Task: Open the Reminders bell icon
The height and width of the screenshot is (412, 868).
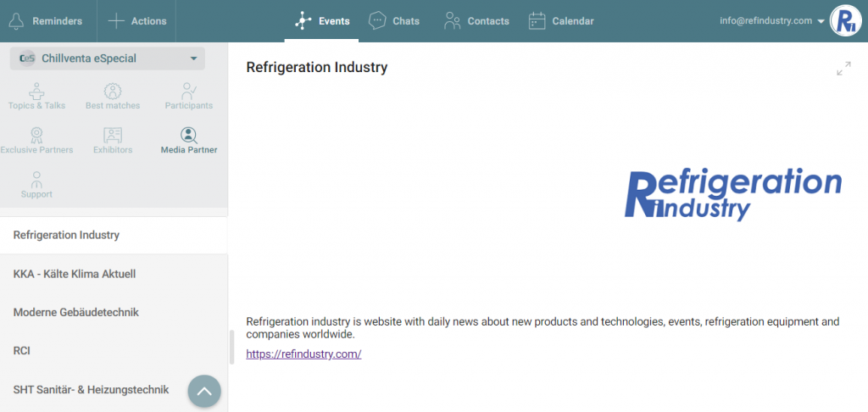Action: 17,21
